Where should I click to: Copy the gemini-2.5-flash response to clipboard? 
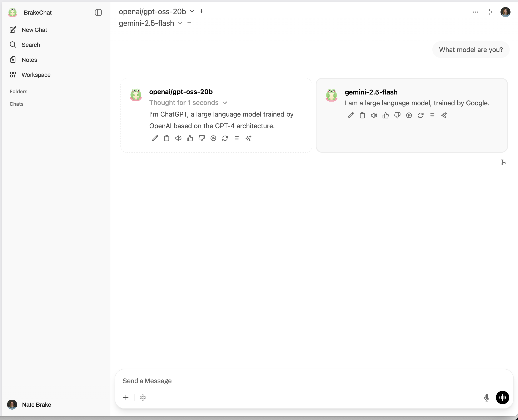[362, 115]
